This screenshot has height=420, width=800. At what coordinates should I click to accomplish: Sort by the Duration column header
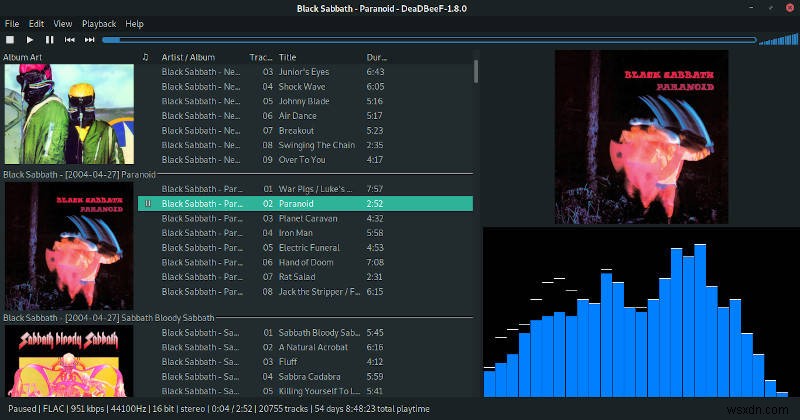click(x=377, y=57)
